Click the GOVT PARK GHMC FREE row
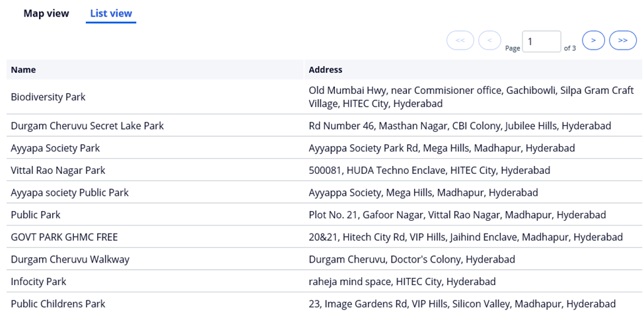The image size is (644, 332). pyautogui.click(x=324, y=237)
